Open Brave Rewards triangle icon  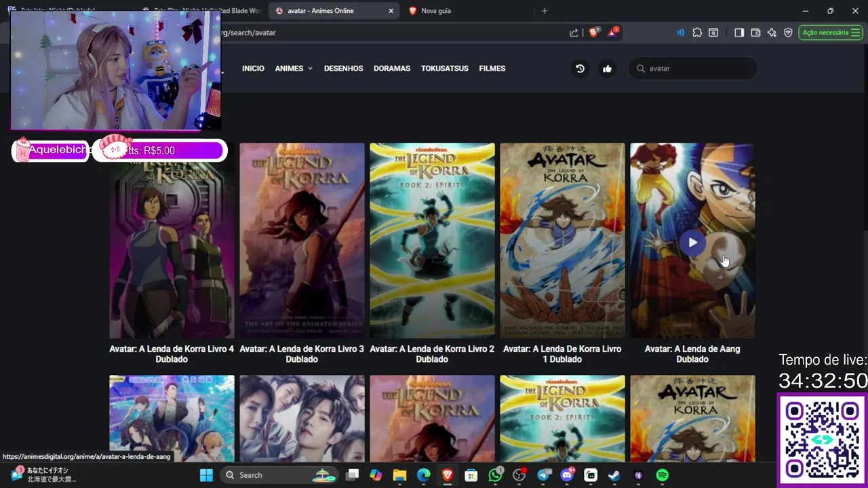(x=613, y=32)
